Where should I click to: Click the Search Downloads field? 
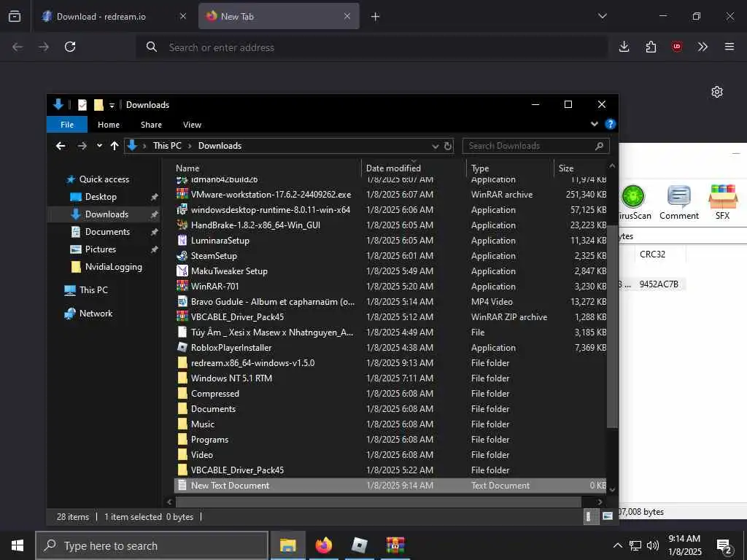pyautogui.click(x=536, y=146)
